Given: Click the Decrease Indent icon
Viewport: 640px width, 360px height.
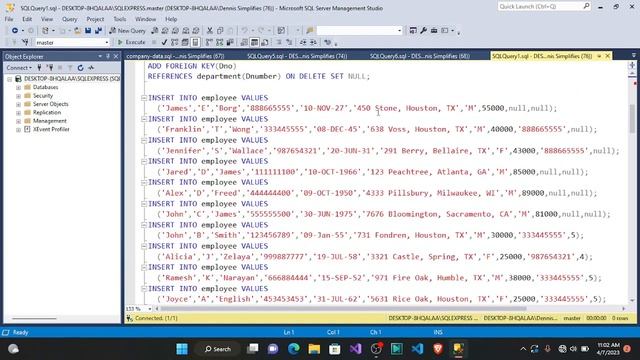Looking at the screenshot, I should [x=303, y=42].
